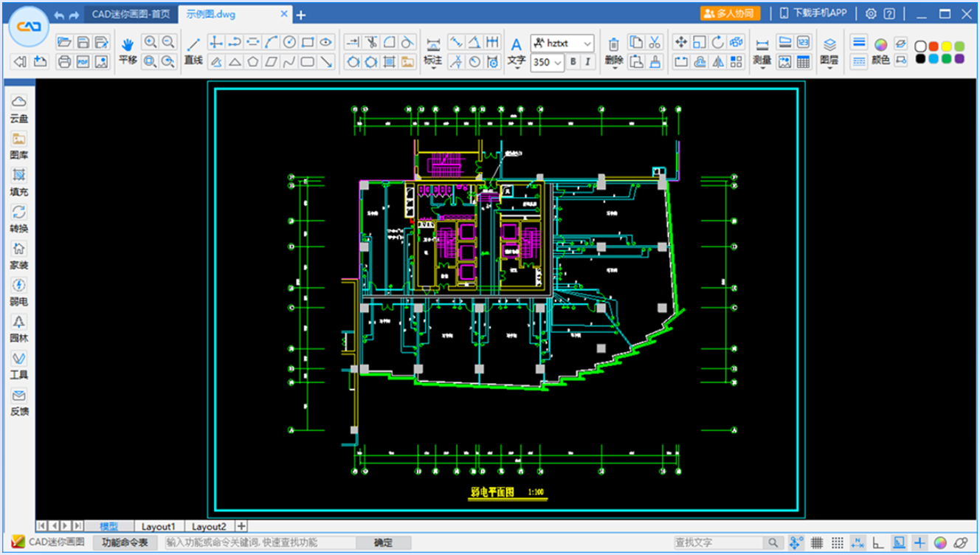Switch to the Layout1 tab
This screenshot has height=555, width=980.
pyautogui.click(x=159, y=526)
